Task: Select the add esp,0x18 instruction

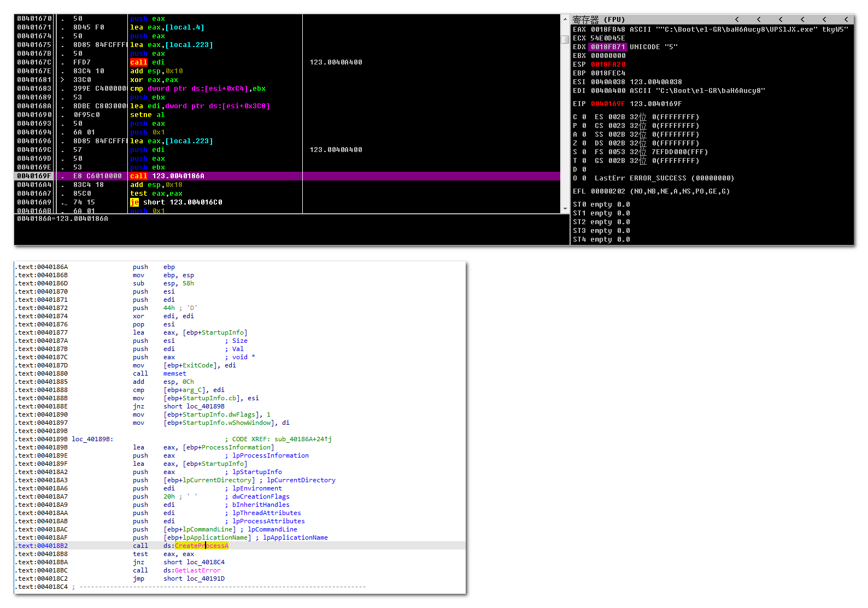Action: pos(156,185)
